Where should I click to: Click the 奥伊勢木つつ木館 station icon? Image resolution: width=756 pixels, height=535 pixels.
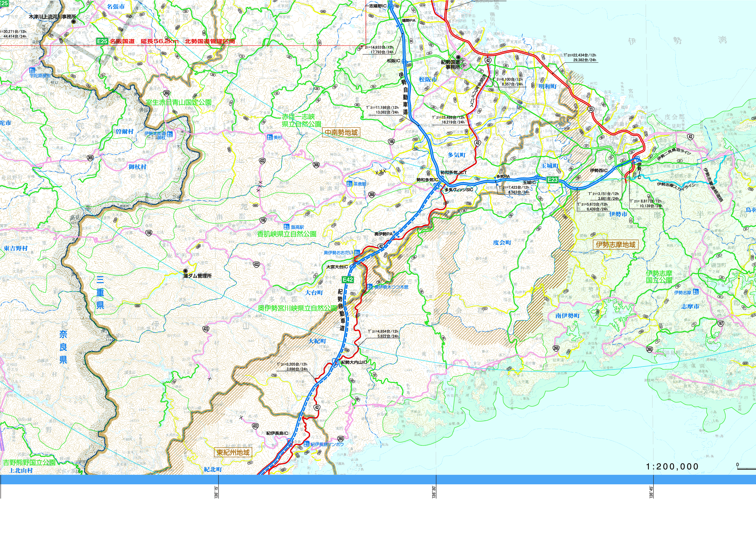[370, 287]
